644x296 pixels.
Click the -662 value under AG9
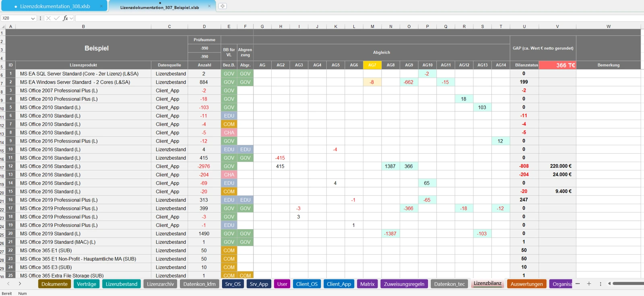click(409, 82)
